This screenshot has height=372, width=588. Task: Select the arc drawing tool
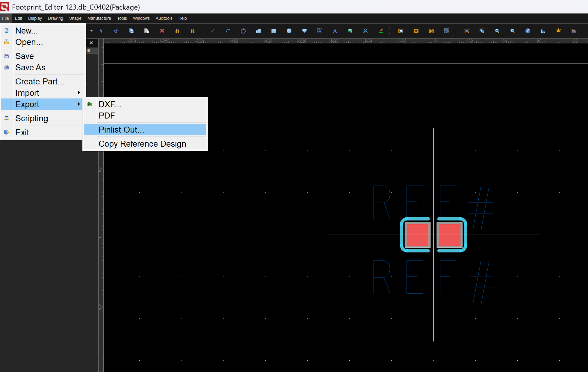coord(228,31)
